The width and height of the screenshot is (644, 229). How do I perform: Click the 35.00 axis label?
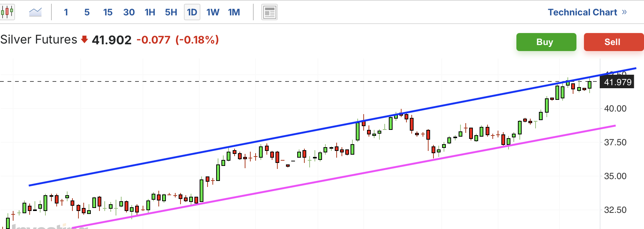[x=615, y=176]
